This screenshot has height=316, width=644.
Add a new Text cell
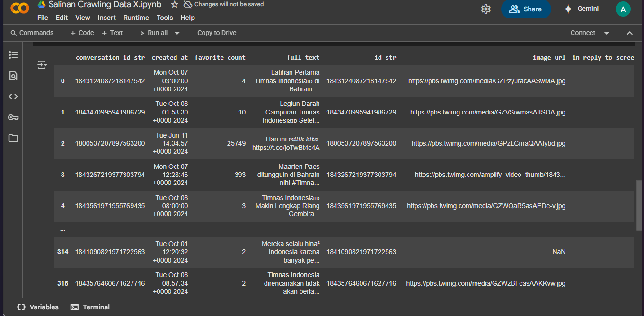(x=112, y=33)
